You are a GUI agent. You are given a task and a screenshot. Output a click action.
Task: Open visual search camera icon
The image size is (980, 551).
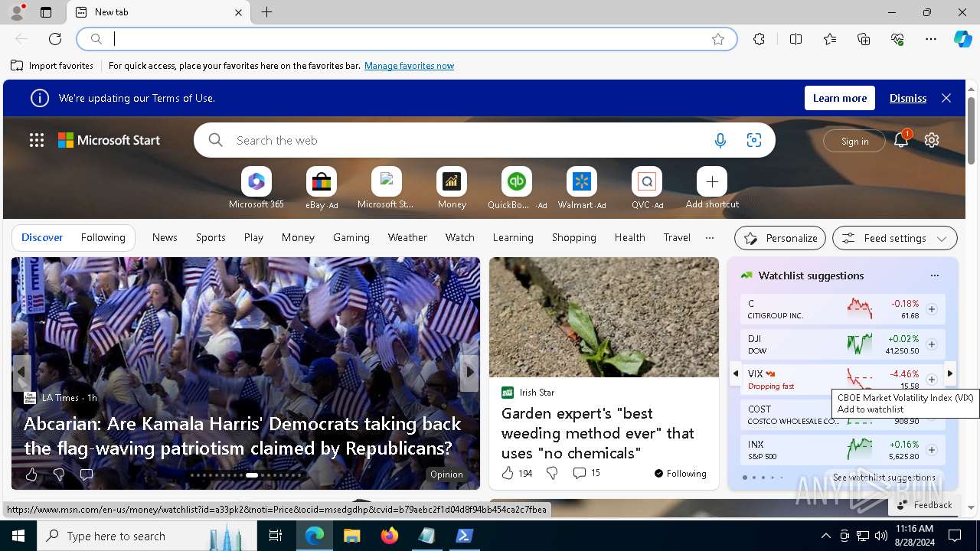(x=754, y=140)
